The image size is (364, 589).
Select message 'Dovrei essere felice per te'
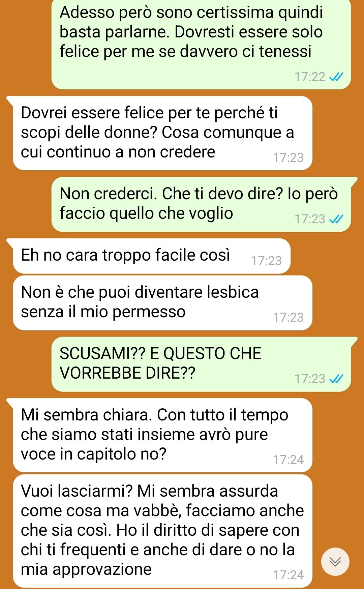162,133
